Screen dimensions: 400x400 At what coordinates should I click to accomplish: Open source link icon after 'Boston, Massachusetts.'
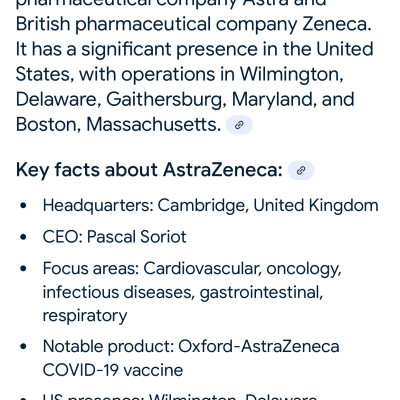(x=239, y=125)
